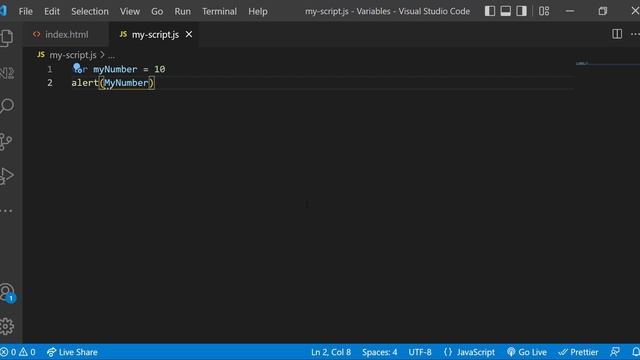Click the minimap code overview
Screen dimensions: 640x360
[607, 64]
